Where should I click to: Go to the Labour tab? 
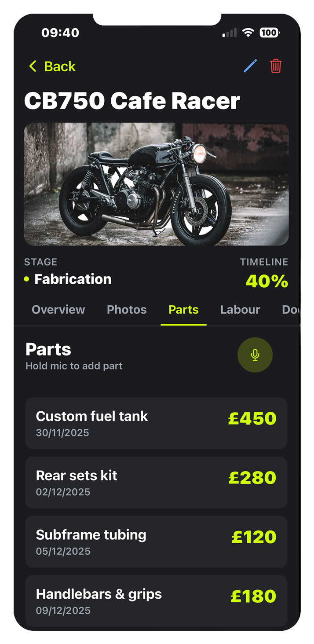pos(240,310)
